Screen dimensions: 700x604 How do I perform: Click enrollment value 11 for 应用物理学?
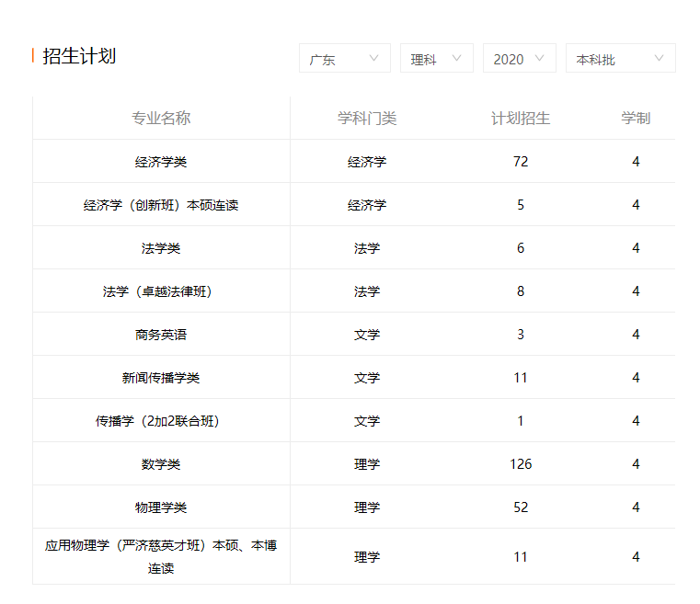coord(521,557)
